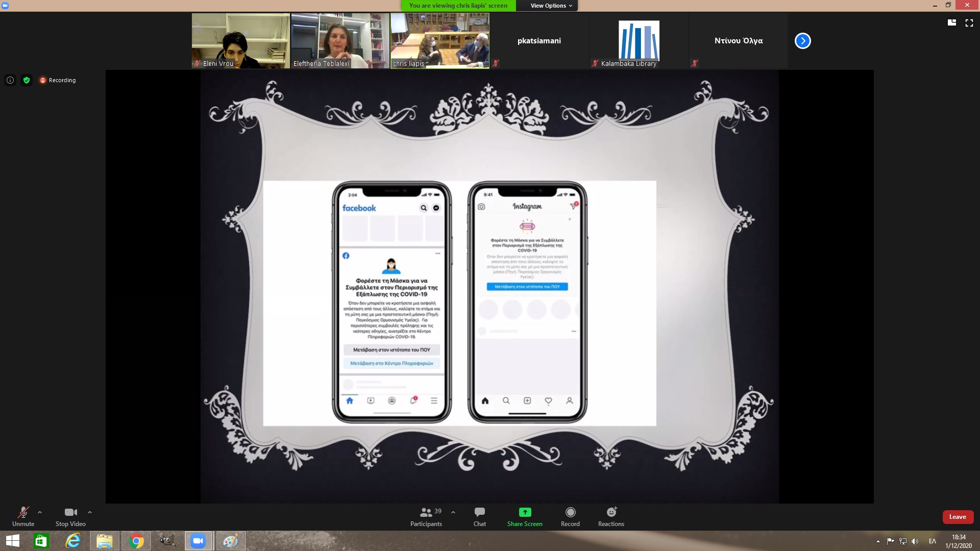Show next participants with blue arrow

(802, 41)
